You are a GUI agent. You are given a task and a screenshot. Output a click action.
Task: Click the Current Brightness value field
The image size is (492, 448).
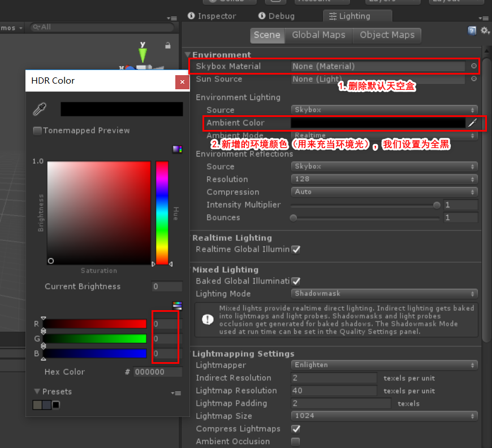click(167, 286)
